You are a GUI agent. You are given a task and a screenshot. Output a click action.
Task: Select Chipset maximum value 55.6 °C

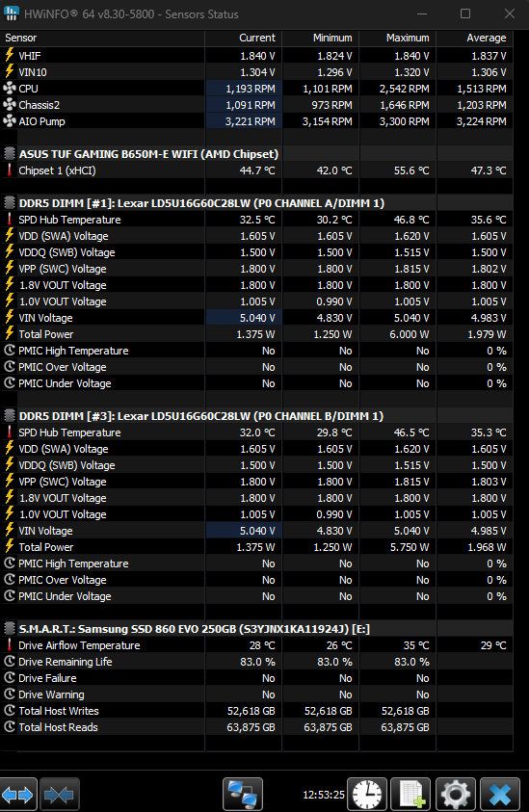point(411,170)
